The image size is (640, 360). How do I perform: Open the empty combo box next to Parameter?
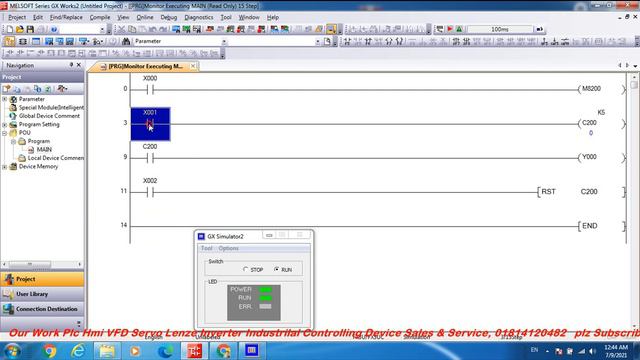tap(318, 41)
